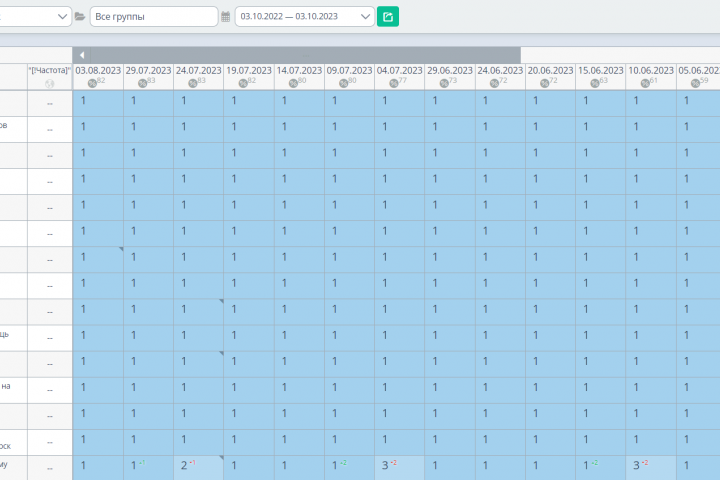Click the percent icon under 14.07.2023
Image resolution: width=720 pixels, height=480 pixels.
click(x=293, y=83)
